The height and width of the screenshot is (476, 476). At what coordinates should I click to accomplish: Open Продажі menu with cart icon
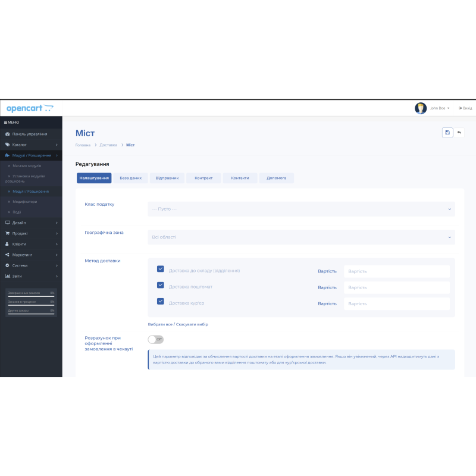8,233
